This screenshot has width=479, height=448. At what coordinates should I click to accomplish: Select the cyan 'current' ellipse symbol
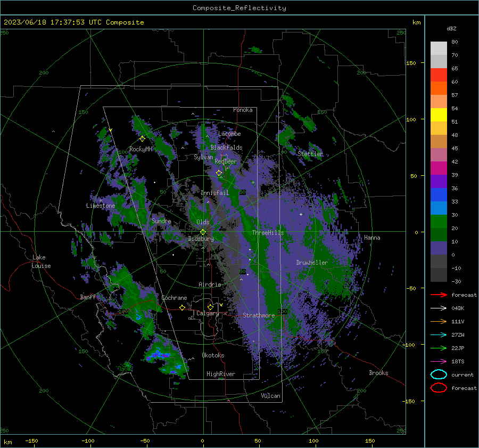click(439, 374)
